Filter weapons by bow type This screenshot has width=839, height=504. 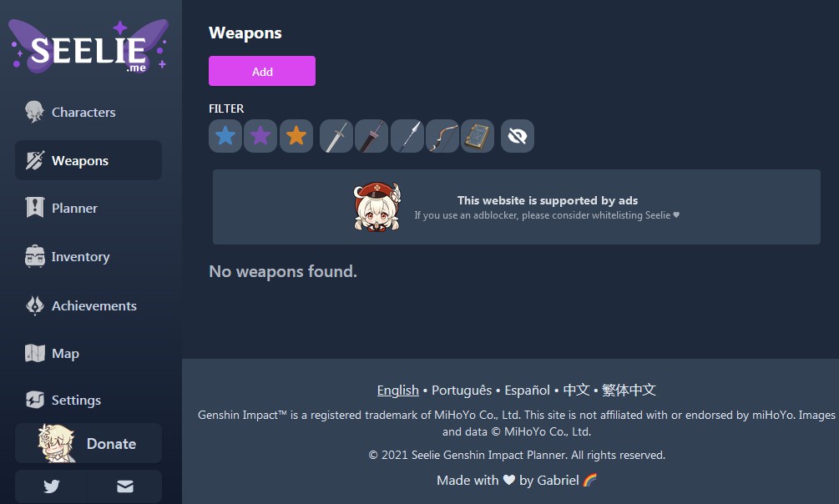pyautogui.click(x=442, y=136)
